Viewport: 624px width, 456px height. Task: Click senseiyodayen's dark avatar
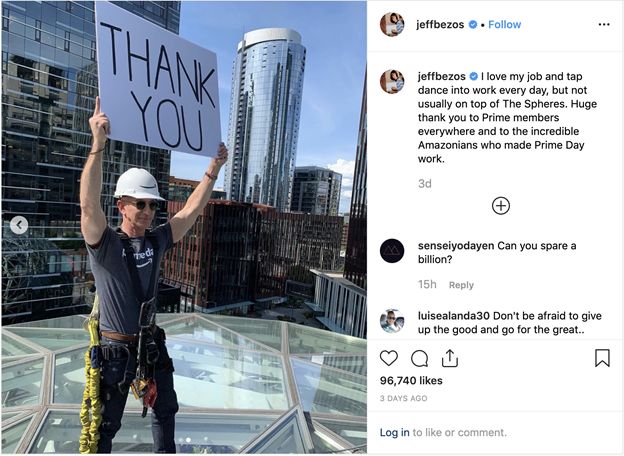pos(392,251)
